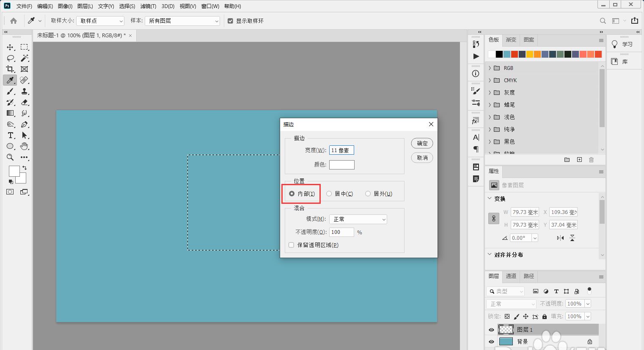Image resolution: width=644 pixels, height=350 pixels.
Task: Expand the CMYK swatch folder
Action: click(490, 80)
